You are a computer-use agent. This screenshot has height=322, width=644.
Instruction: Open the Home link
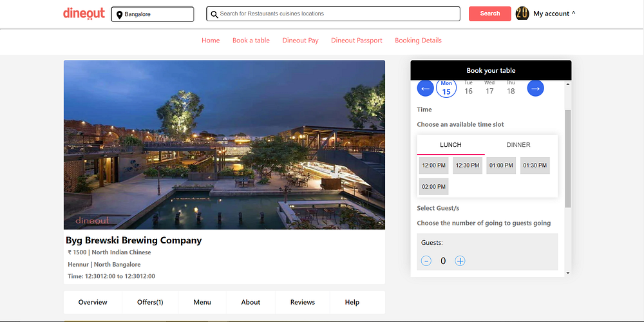(x=211, y=40)
